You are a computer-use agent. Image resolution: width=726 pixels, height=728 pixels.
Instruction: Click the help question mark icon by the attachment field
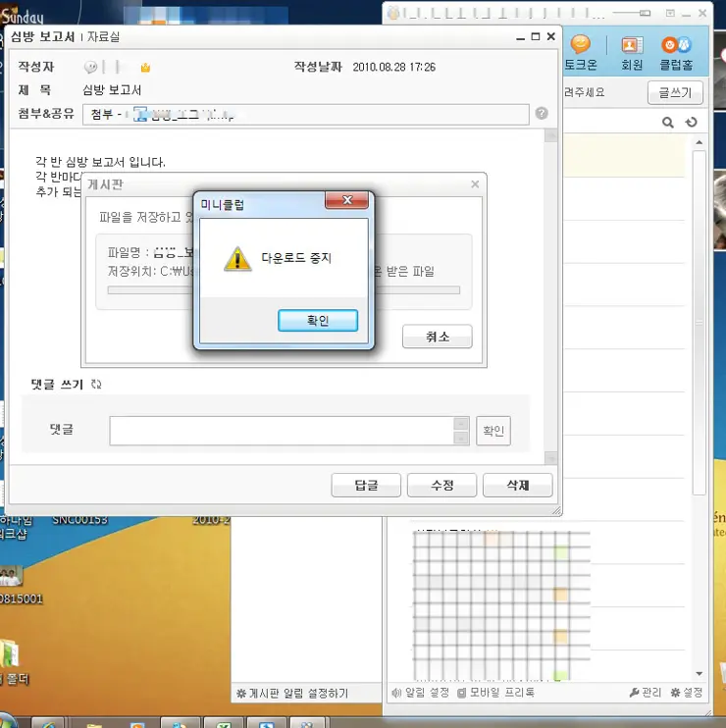pyautogui.click(x=542, y=114)
